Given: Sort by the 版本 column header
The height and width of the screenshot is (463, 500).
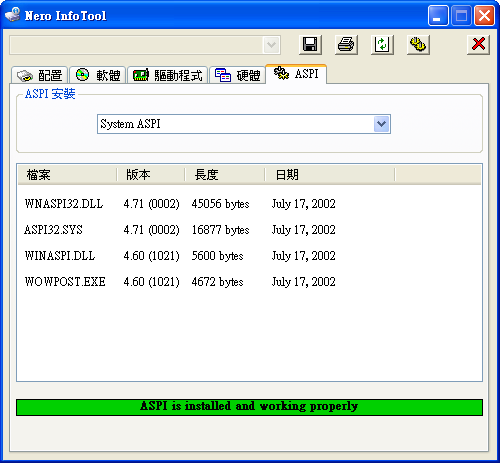Looking at the screenshot, I should (x=151, y=175).
